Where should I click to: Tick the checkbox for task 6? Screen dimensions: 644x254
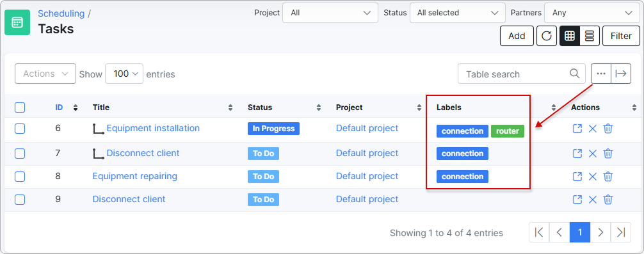click(20, 129)
